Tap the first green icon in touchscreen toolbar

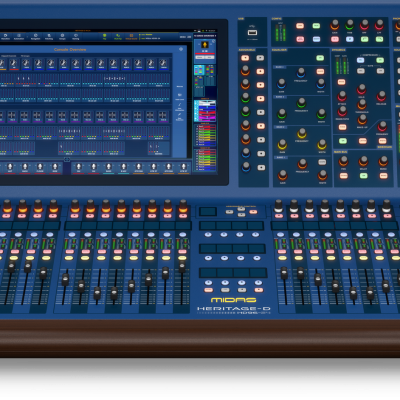pyautogui.click(x=104, y=35)
